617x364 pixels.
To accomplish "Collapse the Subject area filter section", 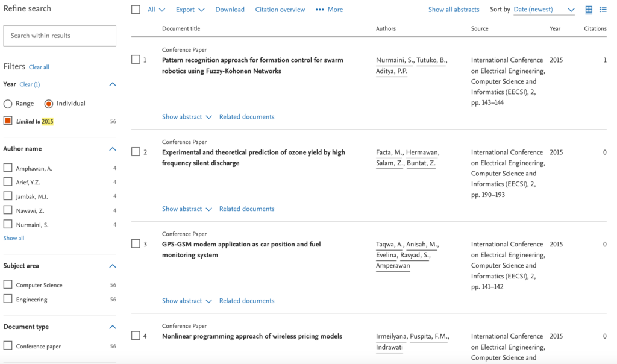I will click(x=112, y=266).
